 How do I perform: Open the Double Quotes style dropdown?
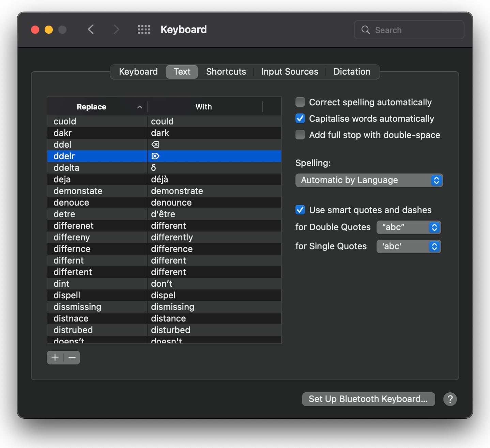click(409, 227)
